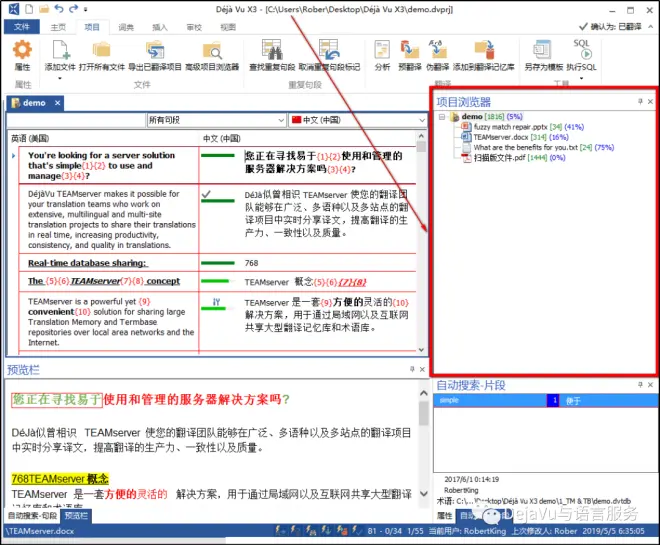The height and width of the screenshot is (545, 660).
Task: Click 添加到翻译记忆库 icon
Action: tap(484, 50)
